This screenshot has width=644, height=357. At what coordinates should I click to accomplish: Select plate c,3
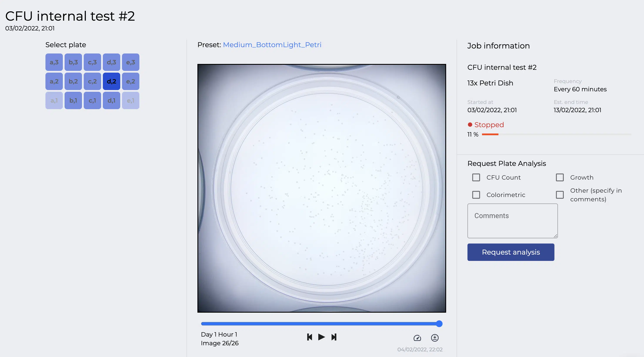click(92, 62)
